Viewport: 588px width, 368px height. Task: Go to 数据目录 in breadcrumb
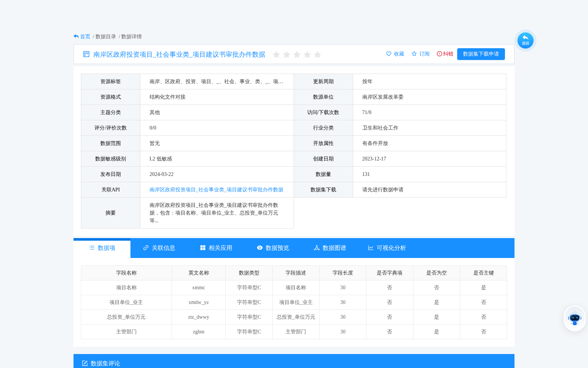click(x=106, y=36)
